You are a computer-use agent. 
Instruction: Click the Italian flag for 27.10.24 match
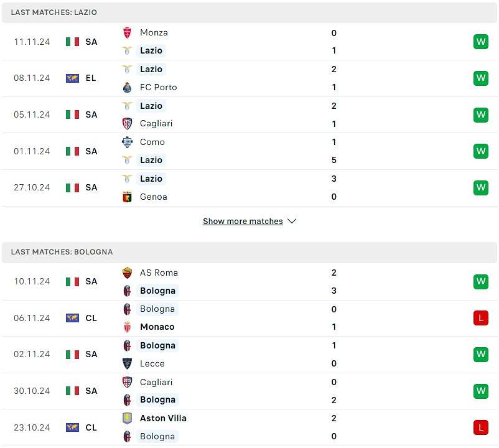pyautogui.click(x=72, y=188)
